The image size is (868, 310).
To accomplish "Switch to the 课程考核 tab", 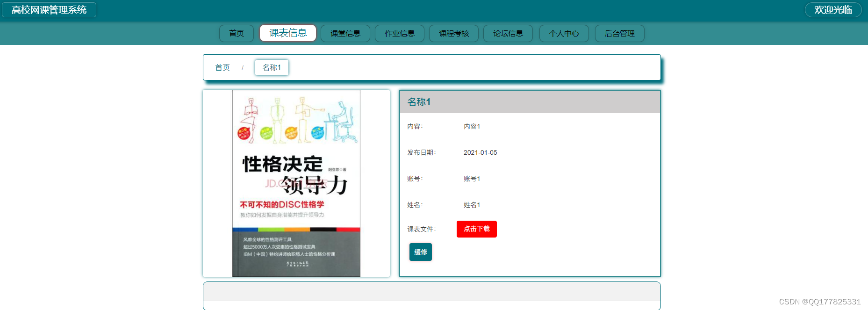I will coord(454,33).
